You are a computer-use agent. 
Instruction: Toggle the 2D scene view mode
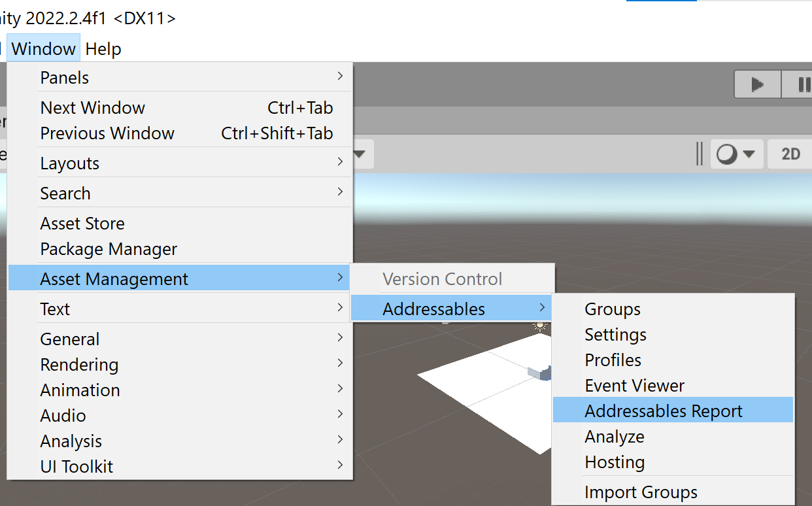pyautogui.click(x=790, y=154)
